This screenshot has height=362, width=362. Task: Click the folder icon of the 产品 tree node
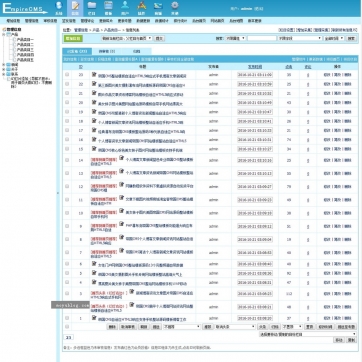tap(9, 34)
